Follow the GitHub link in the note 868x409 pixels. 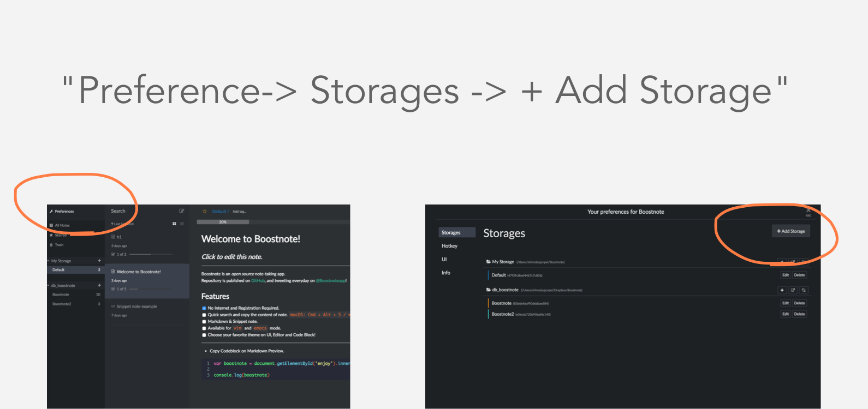[x=258, y=281]
